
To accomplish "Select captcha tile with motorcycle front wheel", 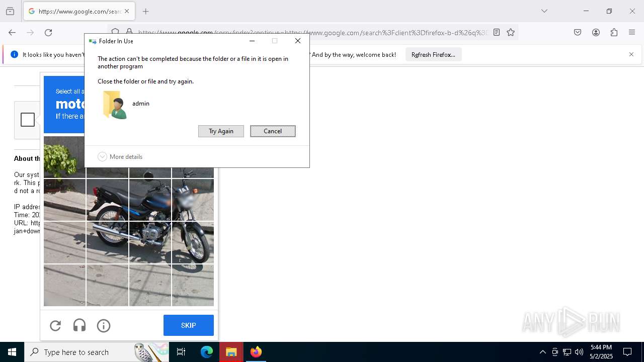I will coord(193,243).
